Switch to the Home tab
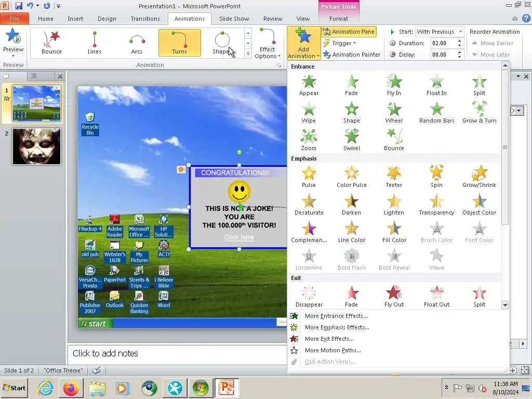Image resolution: width=532 pixels, height=399 pixels. [x=46, y=19]
